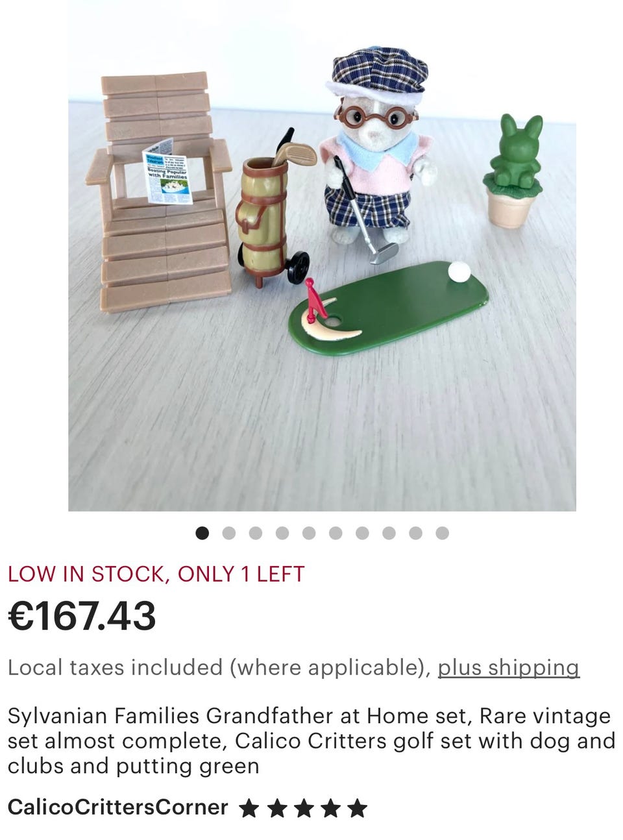Select the ninth carousel dot
Image resolution: width=623 pixels, height=840 pixels.
pos(415,533)
